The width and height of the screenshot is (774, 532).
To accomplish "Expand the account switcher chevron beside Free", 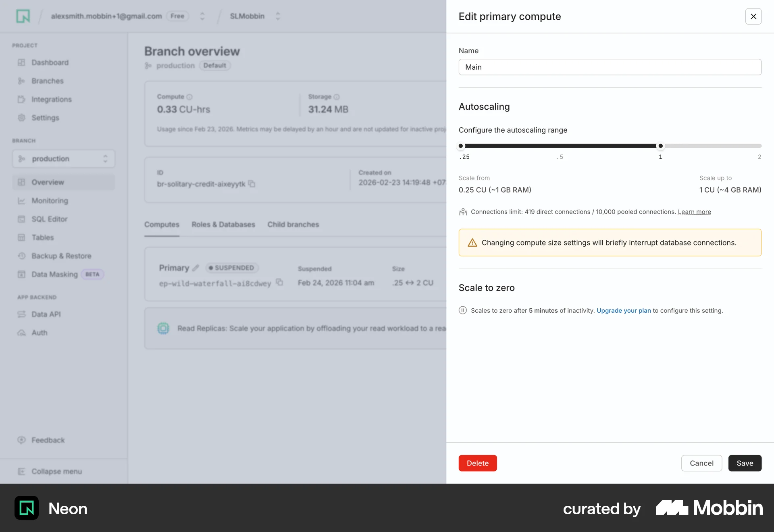I will (202, 16).
